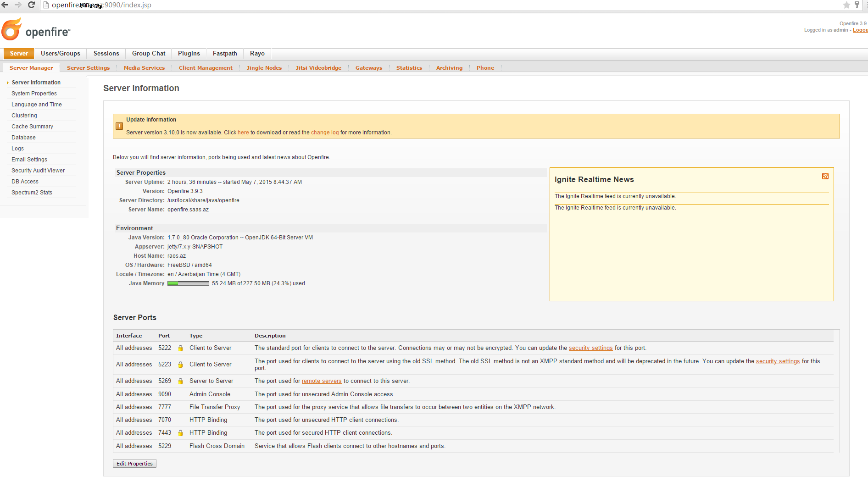Screen dimensions: 868x487
Task: Open Email Settings in the sidebar
Action: point(29,160)
